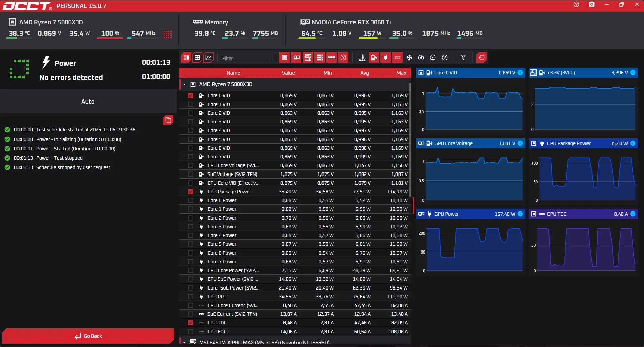Image resolution: width=644 pixels, height=347 pixels.
Task: Click the 'Schedule stopped by user request' log entry
Action: pos(73,167)
